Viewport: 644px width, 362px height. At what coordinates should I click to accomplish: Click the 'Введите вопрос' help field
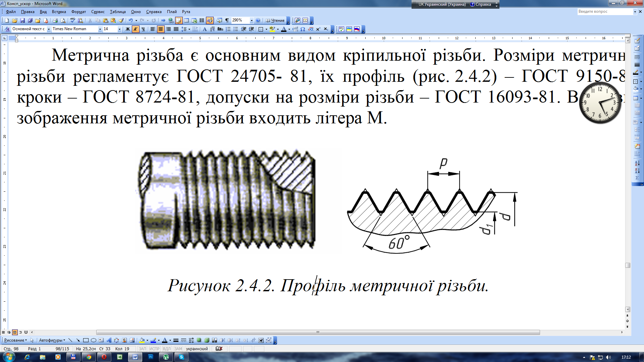(x=604, y=11)
